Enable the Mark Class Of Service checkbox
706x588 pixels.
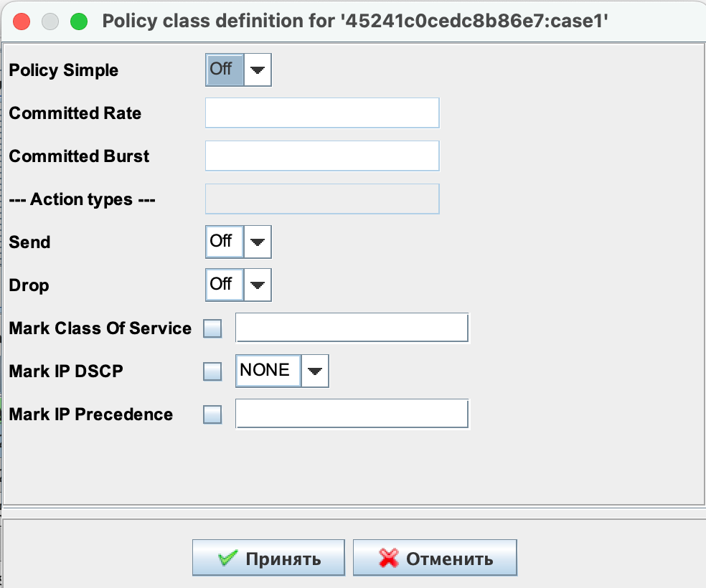(212, 329)
